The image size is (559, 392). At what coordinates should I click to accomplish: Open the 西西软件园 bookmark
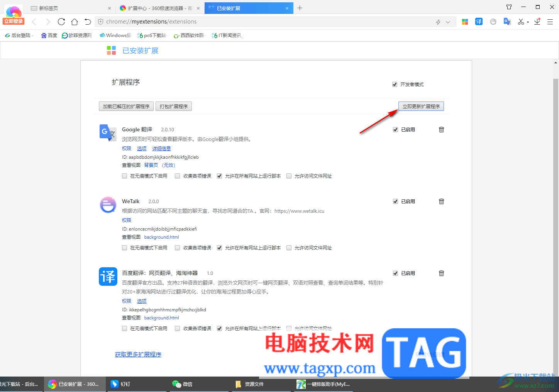click(x=189, y=36)
